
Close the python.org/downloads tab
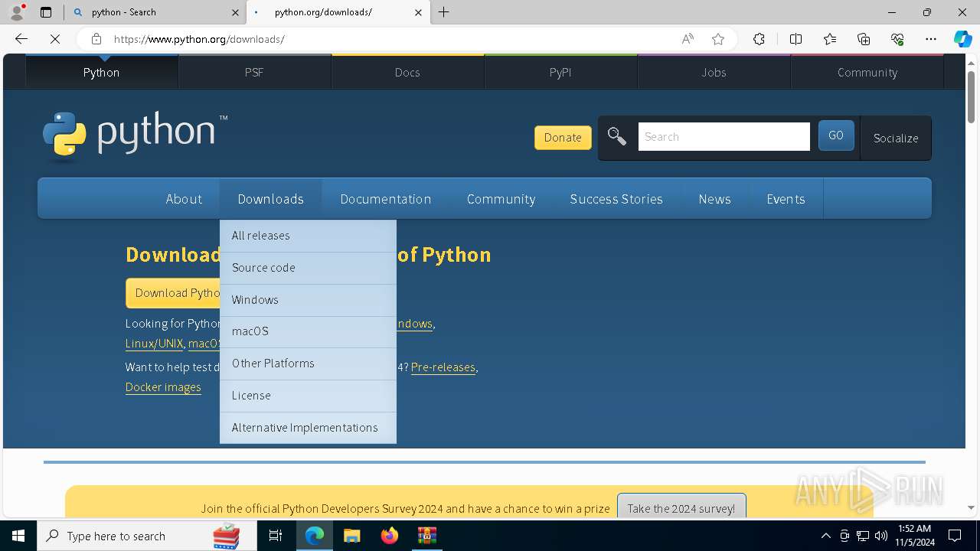click(418, 12)
